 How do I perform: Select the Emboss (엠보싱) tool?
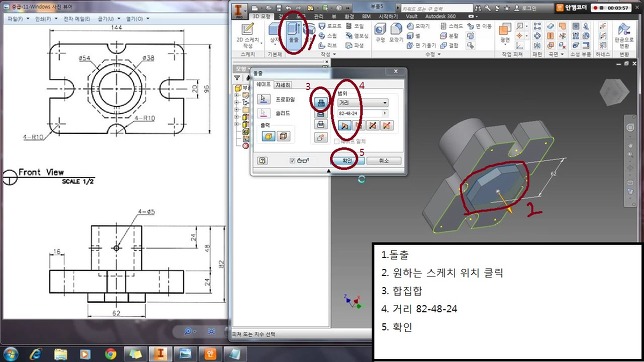pyautogui.click(x=357, y=36)
